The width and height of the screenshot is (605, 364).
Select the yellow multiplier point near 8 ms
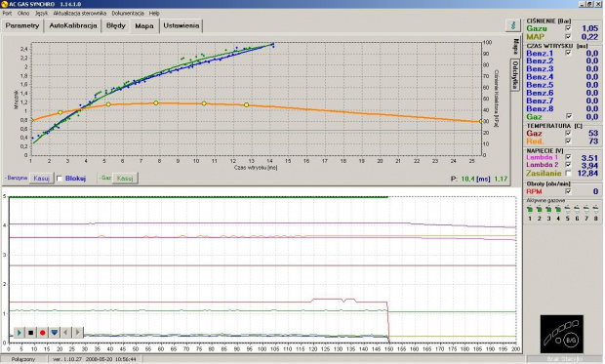(156, 103)
